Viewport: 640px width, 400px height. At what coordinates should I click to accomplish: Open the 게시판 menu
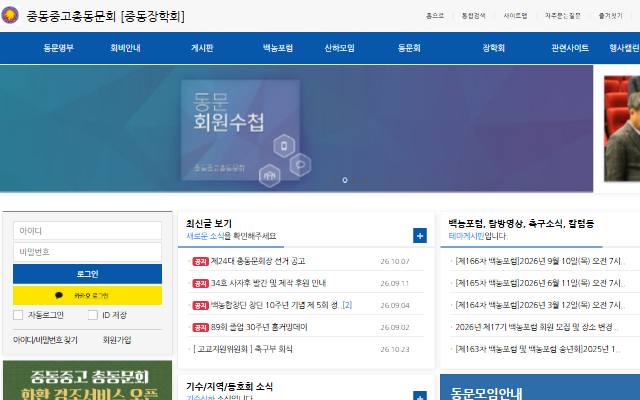[202, 48]
